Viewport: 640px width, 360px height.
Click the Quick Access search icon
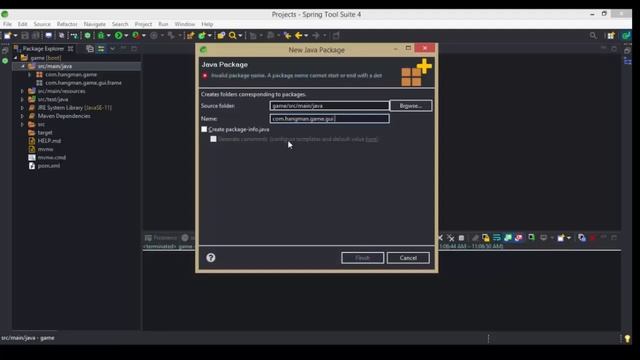click(x=593, y=36)
